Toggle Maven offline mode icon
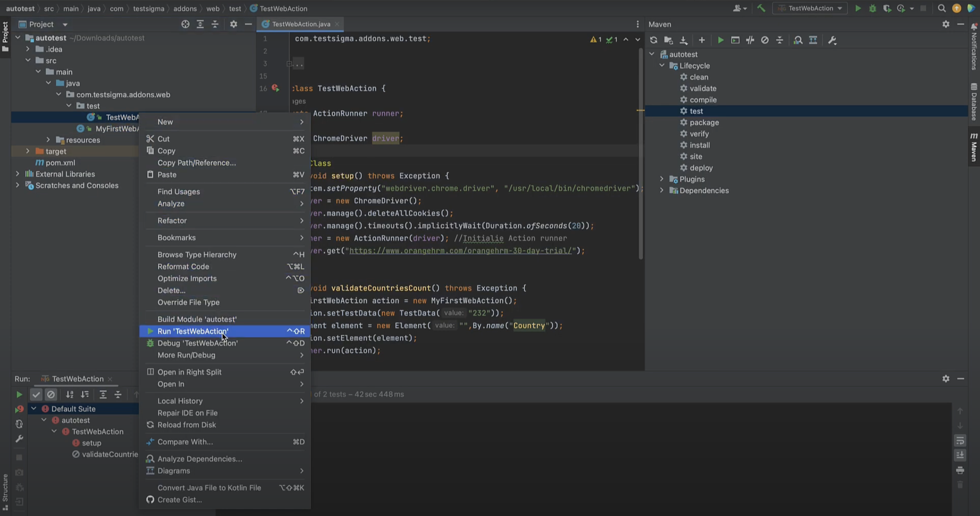Screen dimensions: 980x516 point(750,40)
